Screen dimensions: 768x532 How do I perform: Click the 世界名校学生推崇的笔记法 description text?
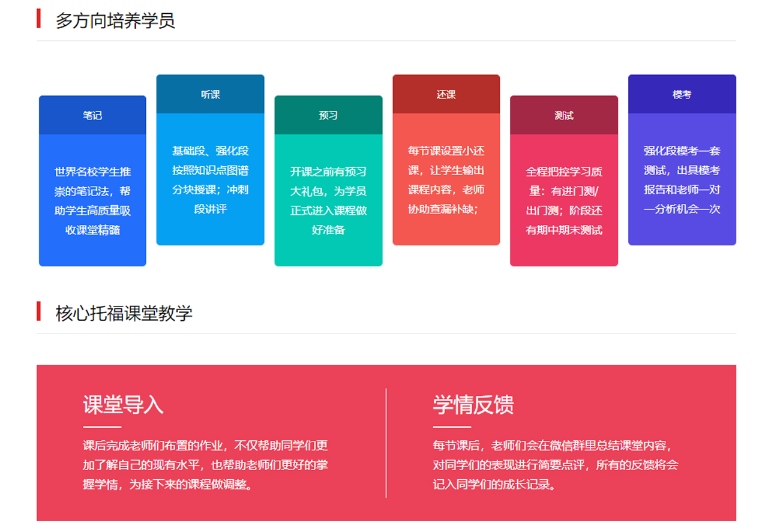(92, 201)
